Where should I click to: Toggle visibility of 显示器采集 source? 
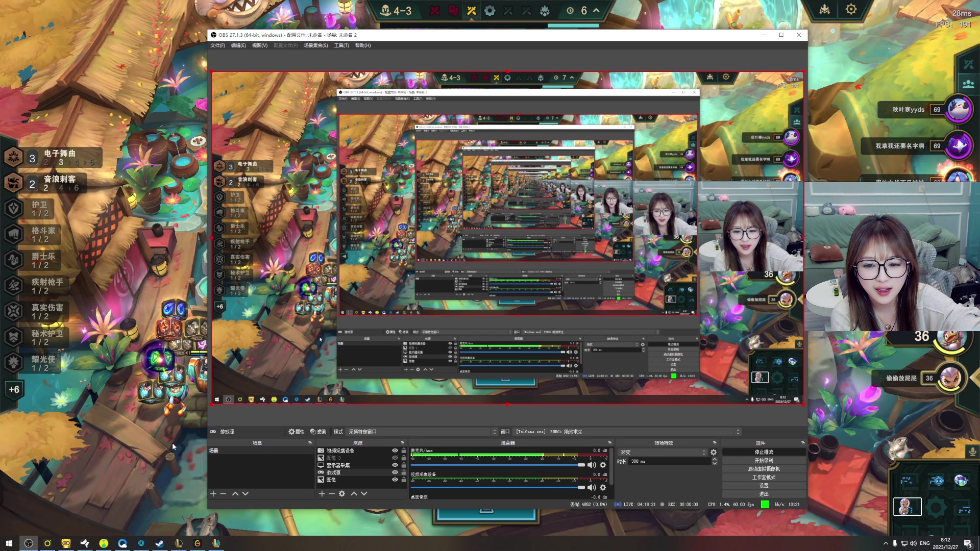point(395,465)
